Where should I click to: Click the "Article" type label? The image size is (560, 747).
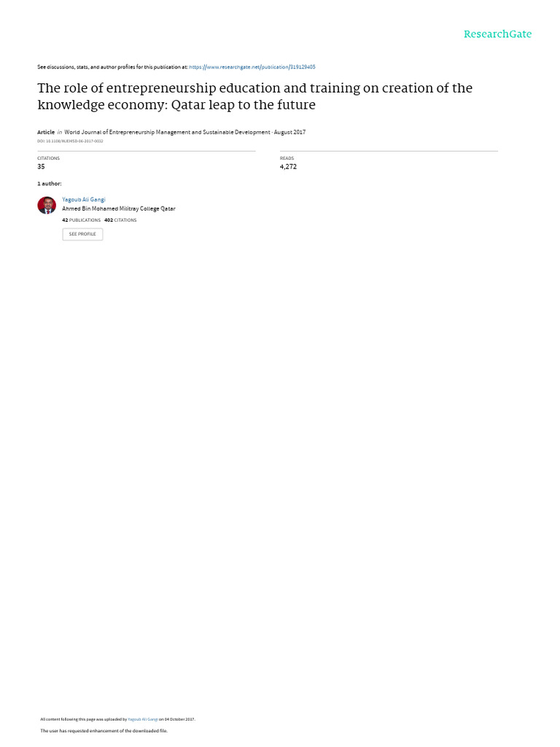pos(46,132)
